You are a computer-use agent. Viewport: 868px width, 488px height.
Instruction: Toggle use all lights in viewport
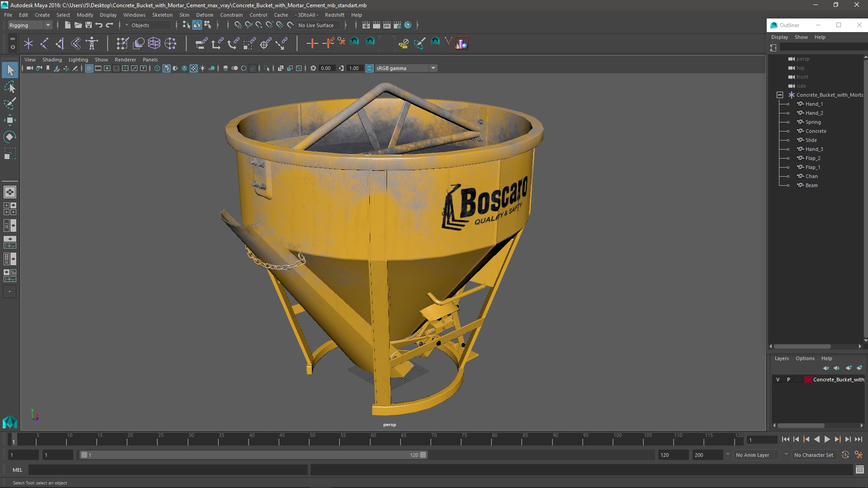(x=203, y=68)
